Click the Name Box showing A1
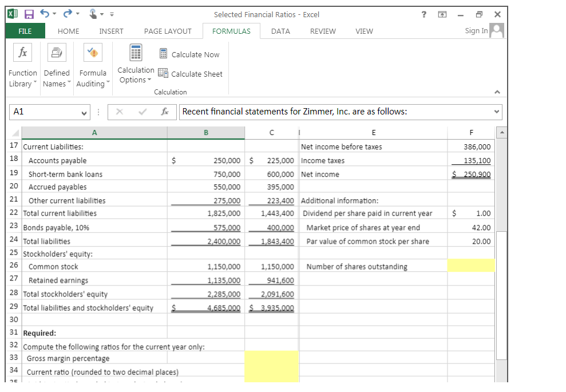The image size is (566, 392). tap(45, 112)
